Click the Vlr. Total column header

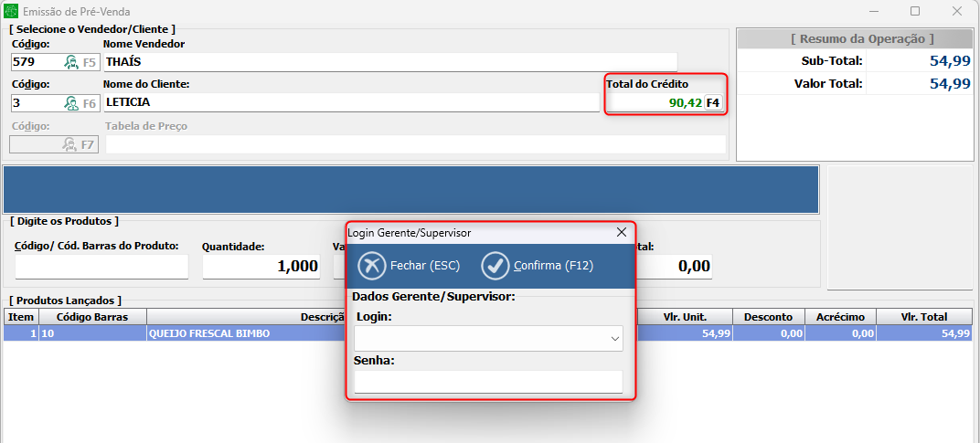923,317
